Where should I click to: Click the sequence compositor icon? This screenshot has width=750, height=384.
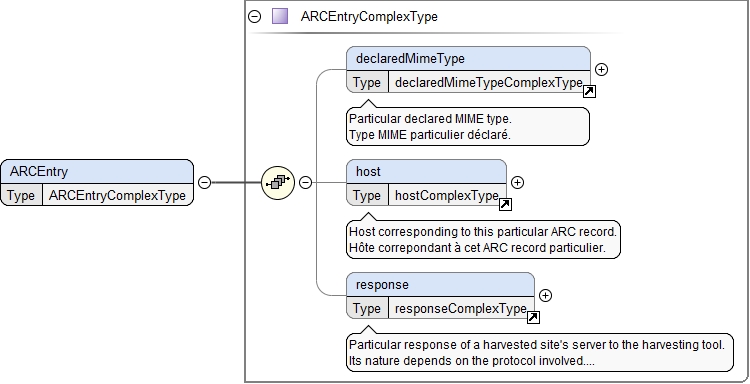pos(278,183)
